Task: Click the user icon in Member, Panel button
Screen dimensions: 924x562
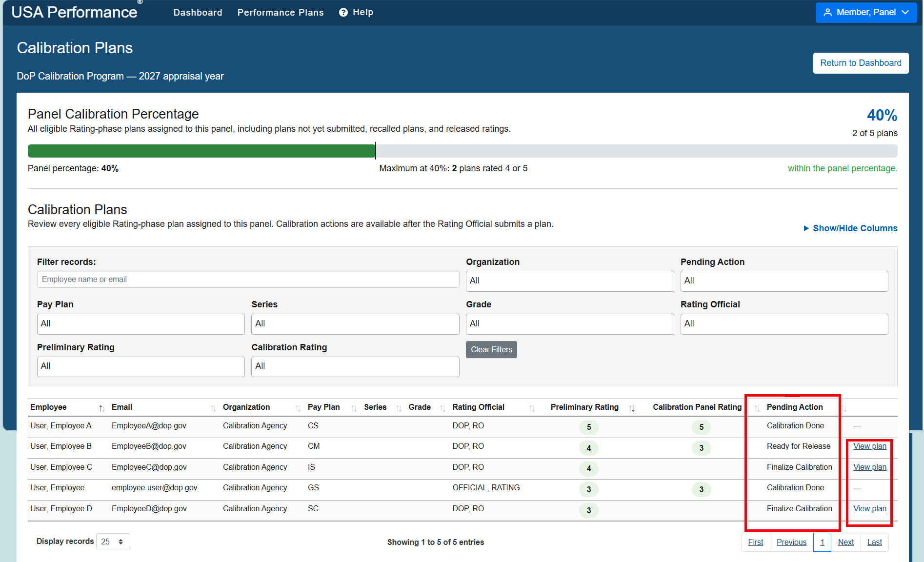Action: coord(827,12)
